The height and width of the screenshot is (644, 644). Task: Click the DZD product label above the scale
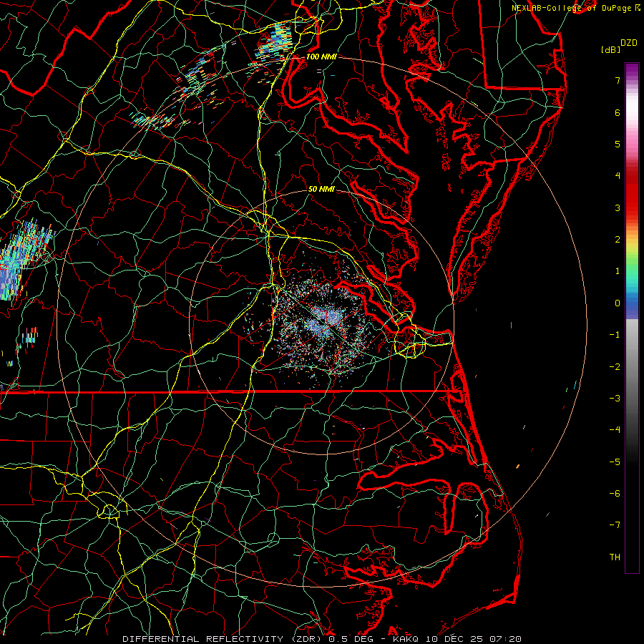point(628,43)
